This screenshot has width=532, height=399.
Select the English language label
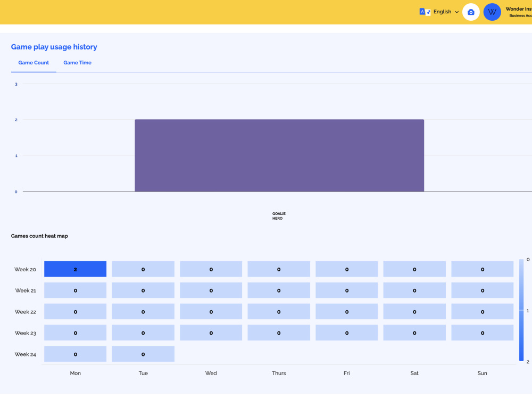click(442, 12)
